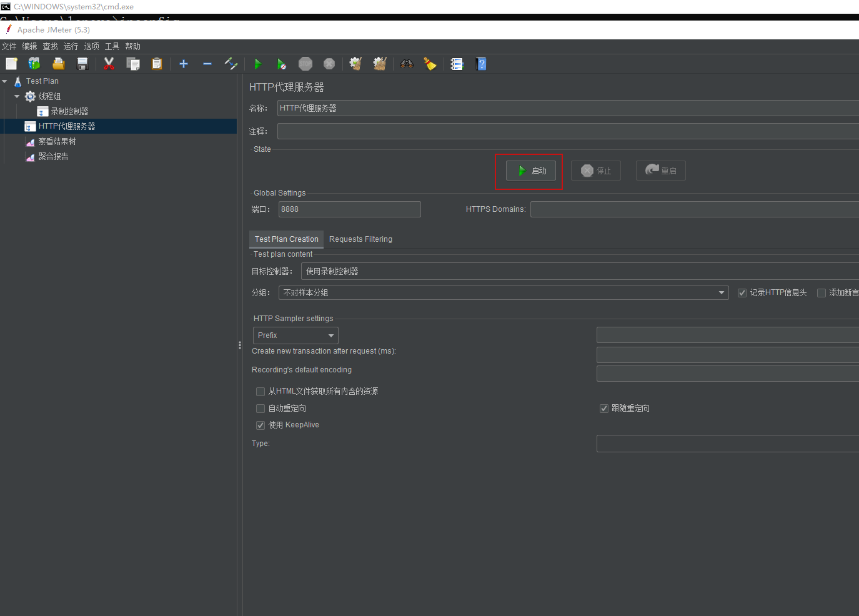
Task: Click the 重启 button
Action: [661, 171]
